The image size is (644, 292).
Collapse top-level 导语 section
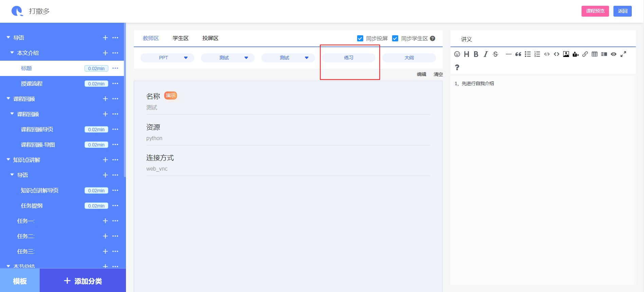[8, 37]
